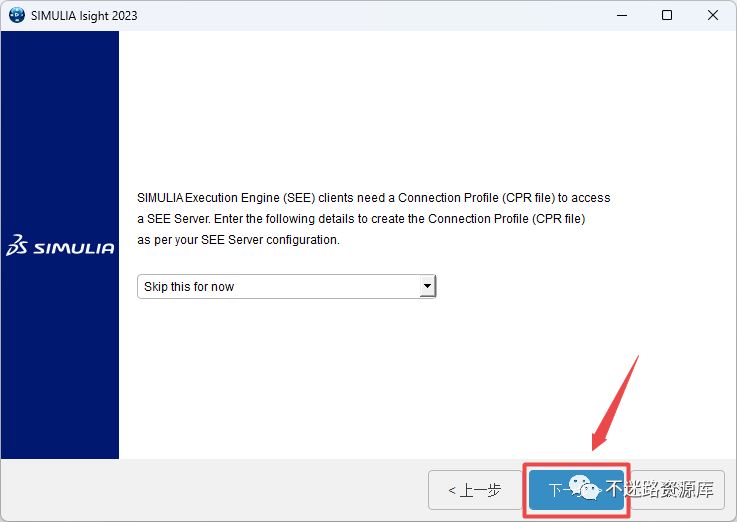Maximize the SIMULIA Isight 2023 window
737x522 pixels.
pyautogui.click(x=666, y=16)
